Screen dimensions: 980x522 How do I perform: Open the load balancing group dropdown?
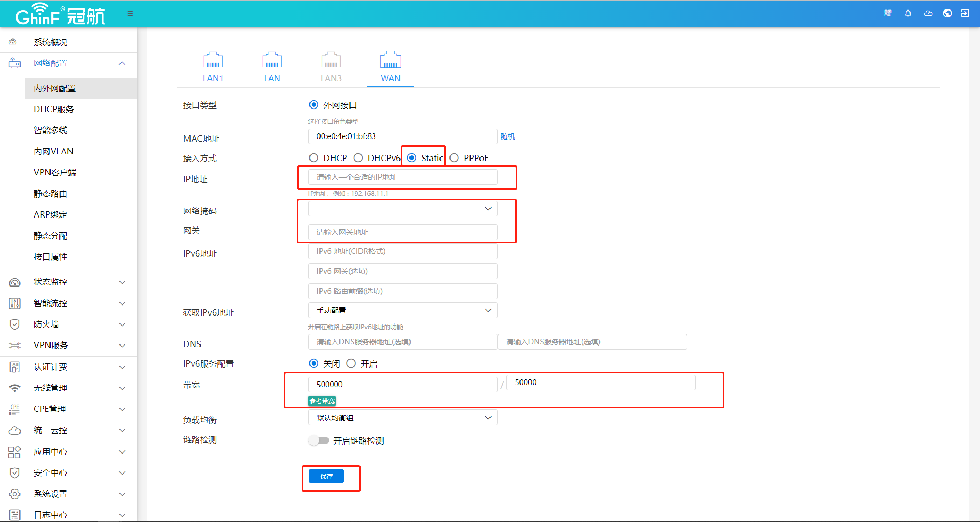(x=403, y=418)
